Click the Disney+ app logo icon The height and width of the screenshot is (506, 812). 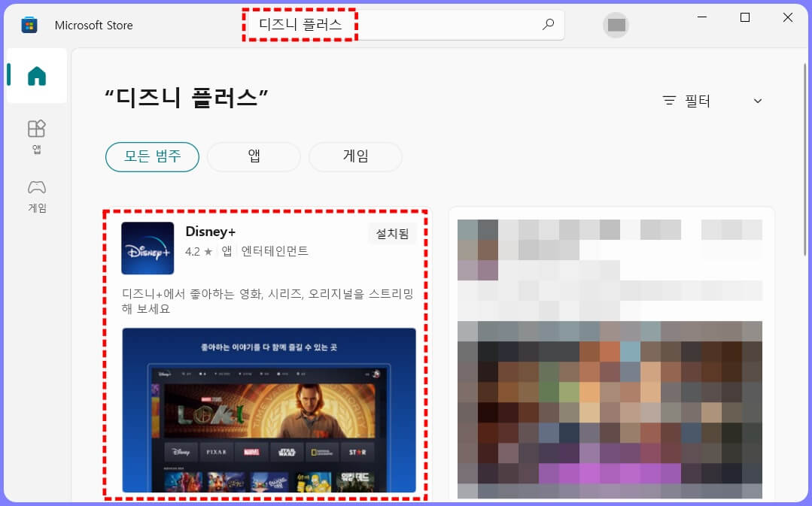click(x=147, y=249)
